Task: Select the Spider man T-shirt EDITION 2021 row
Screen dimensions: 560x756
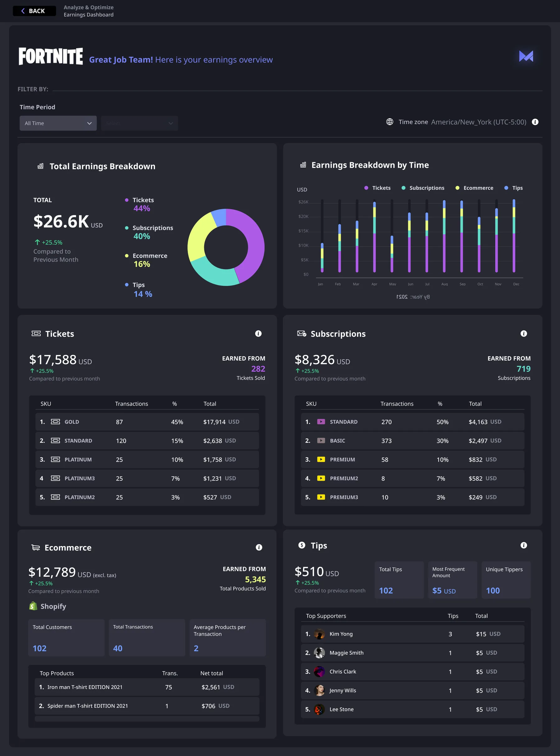Action: pyautogui.click(x=147, y=706)
